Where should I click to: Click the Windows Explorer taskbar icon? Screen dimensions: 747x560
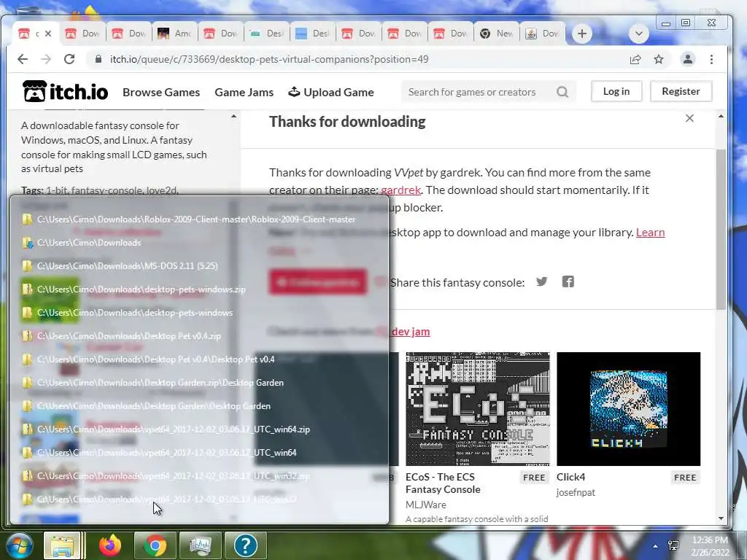click(x=62, y=545)
